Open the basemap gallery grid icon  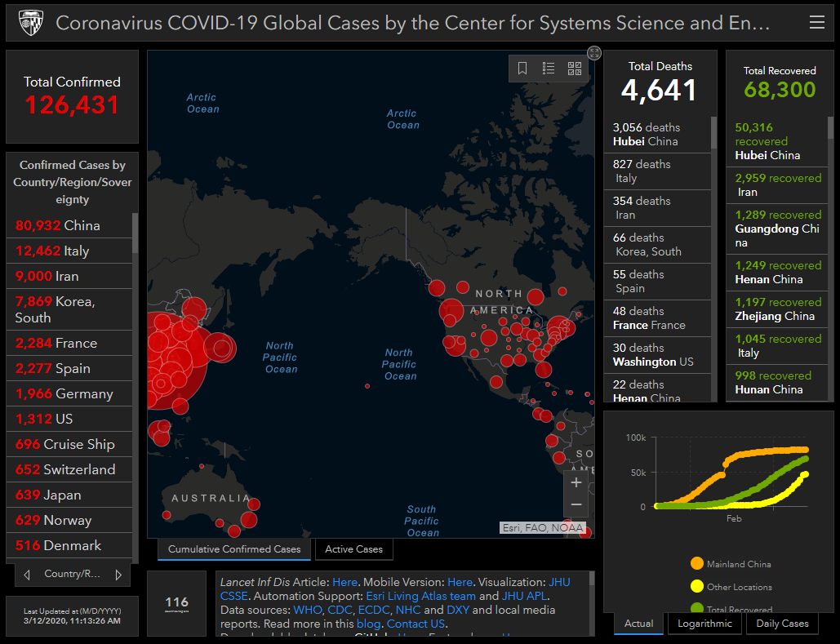(x=575, y=69)
